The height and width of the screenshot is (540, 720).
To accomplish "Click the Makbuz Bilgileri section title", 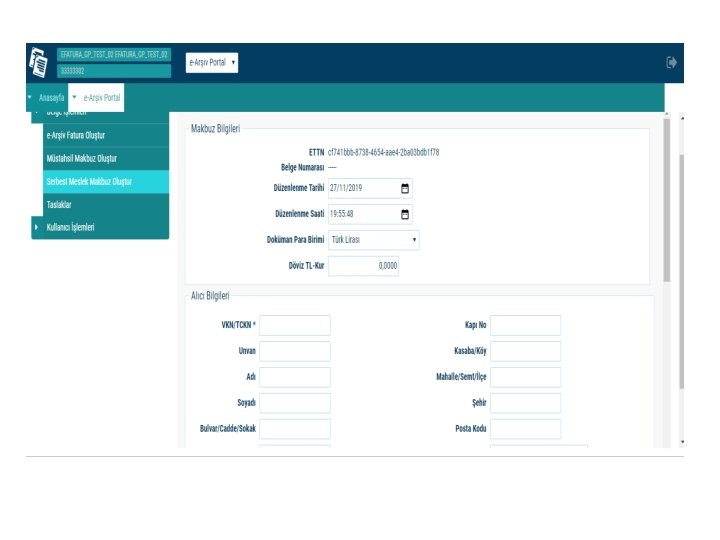I will coord(215,129).
